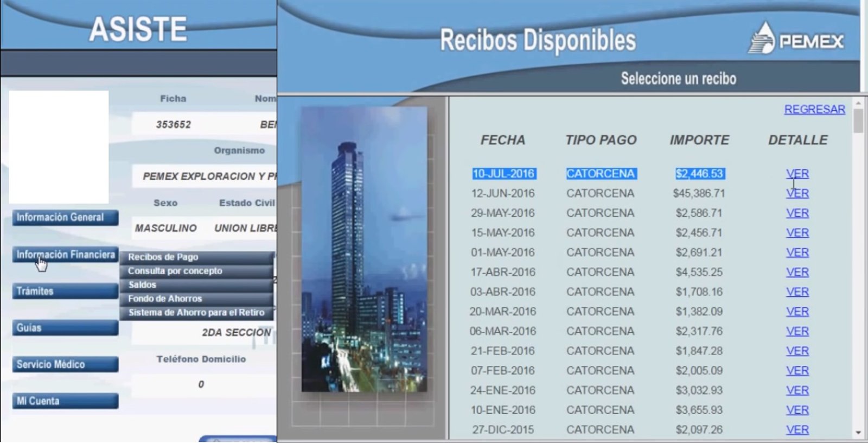Click the receipts list scrollbar thumb

[858, 121]
